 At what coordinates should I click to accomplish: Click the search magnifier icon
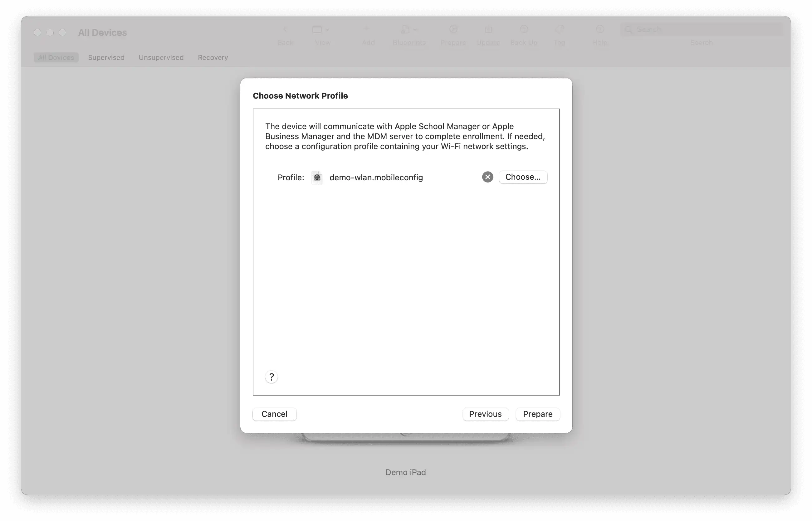[628, 29]
